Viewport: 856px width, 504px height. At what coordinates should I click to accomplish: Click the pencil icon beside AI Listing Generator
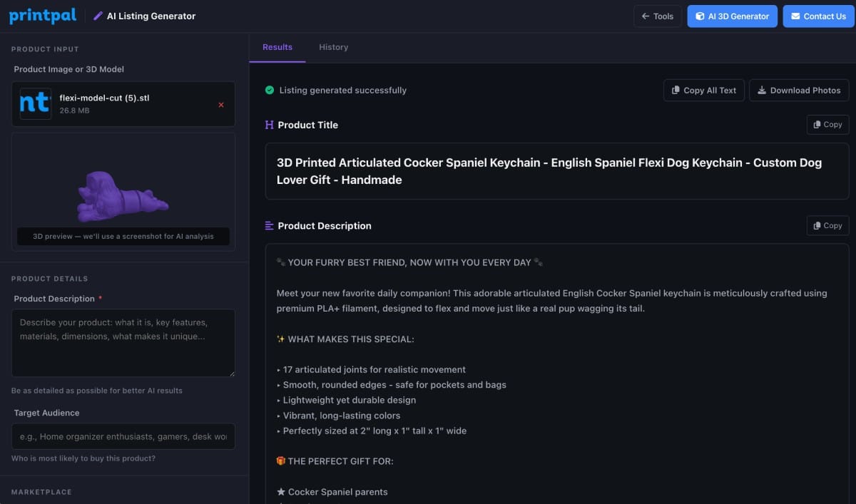98,16
